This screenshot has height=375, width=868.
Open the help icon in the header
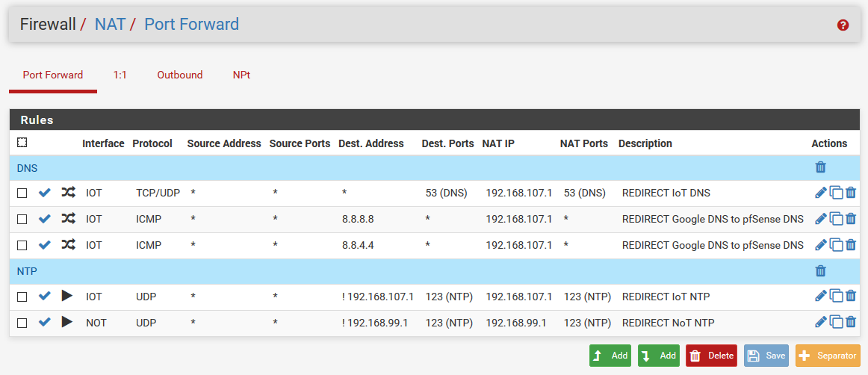click(843, 25)
